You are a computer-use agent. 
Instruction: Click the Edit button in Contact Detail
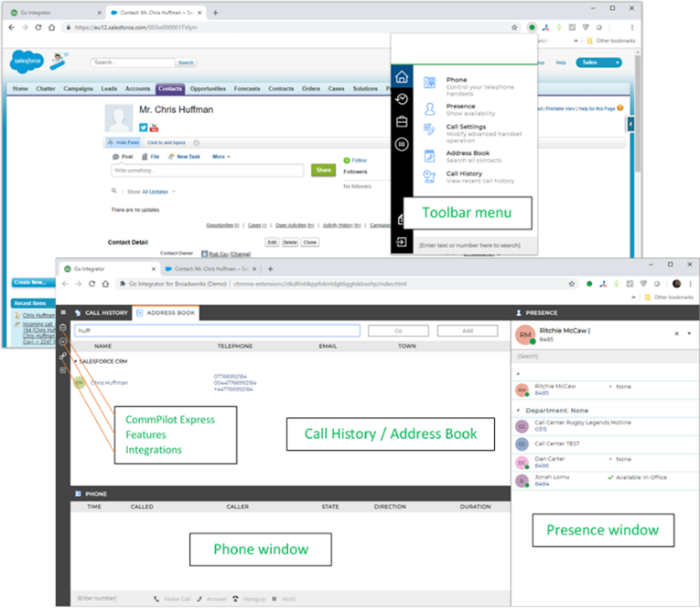click(x=272, y=242)
